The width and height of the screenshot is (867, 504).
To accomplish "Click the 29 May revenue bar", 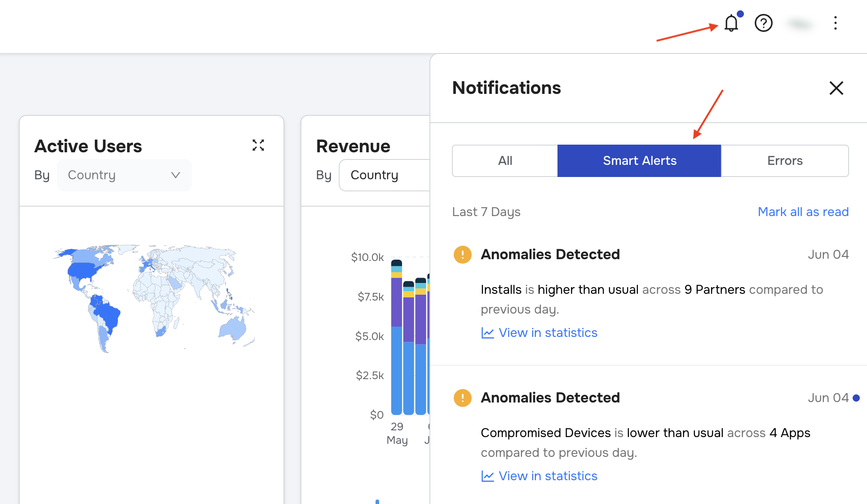I will 396,337.
